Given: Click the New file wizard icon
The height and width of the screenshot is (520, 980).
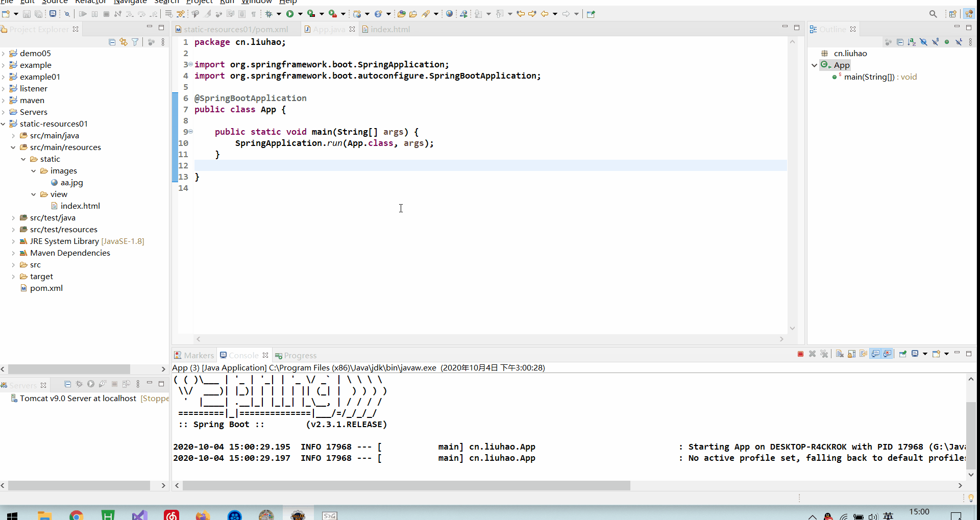Looking at the screenshot, I should point(6,14).
